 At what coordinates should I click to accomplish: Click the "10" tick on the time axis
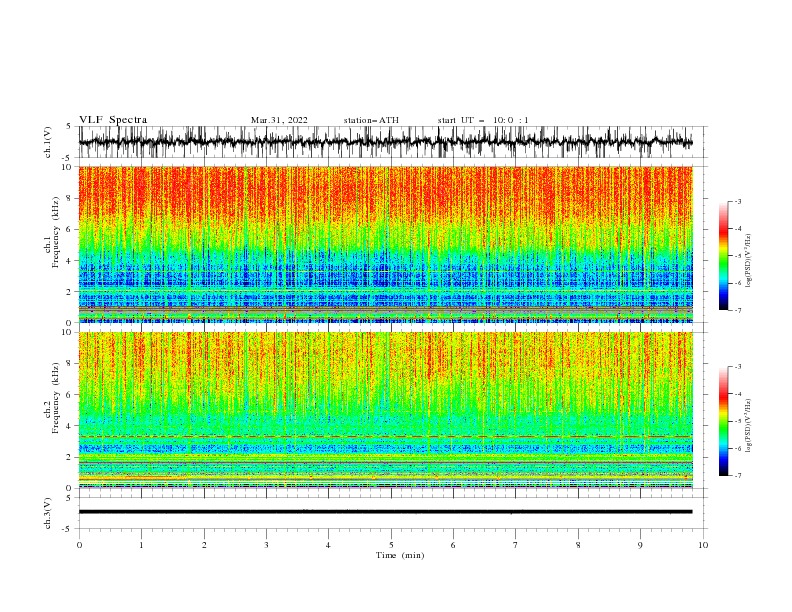[x=703, y=545]
